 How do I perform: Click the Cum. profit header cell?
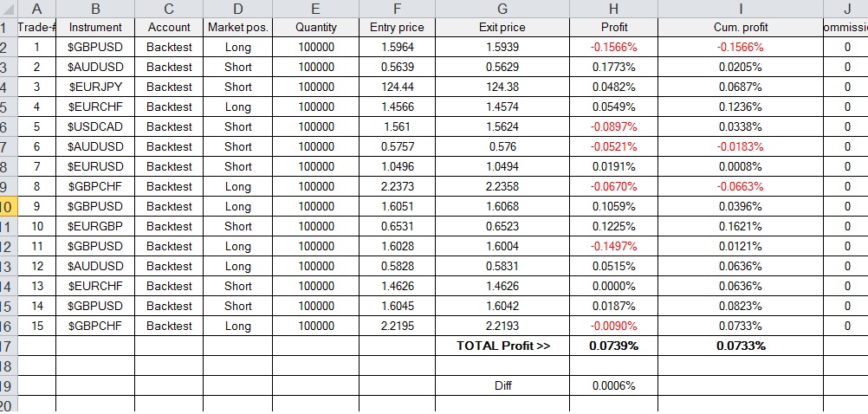point(741,27)
